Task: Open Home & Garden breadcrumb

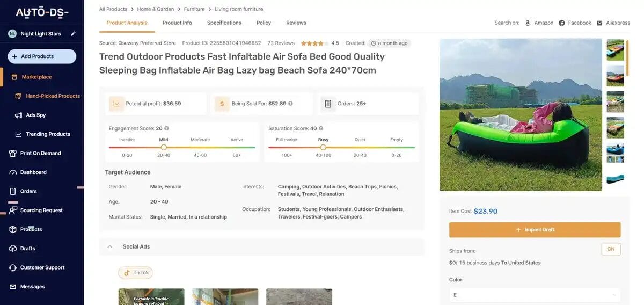Action: coord(156,9)
